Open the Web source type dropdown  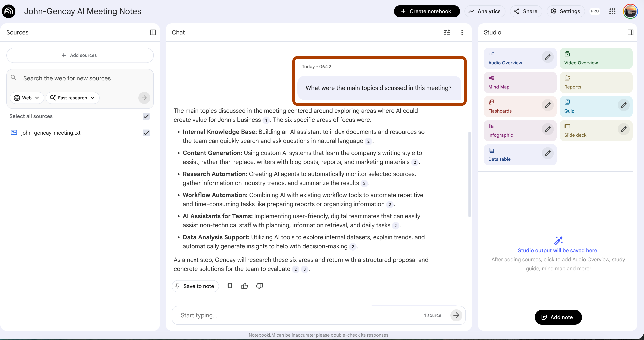click(x=27, y=98)
